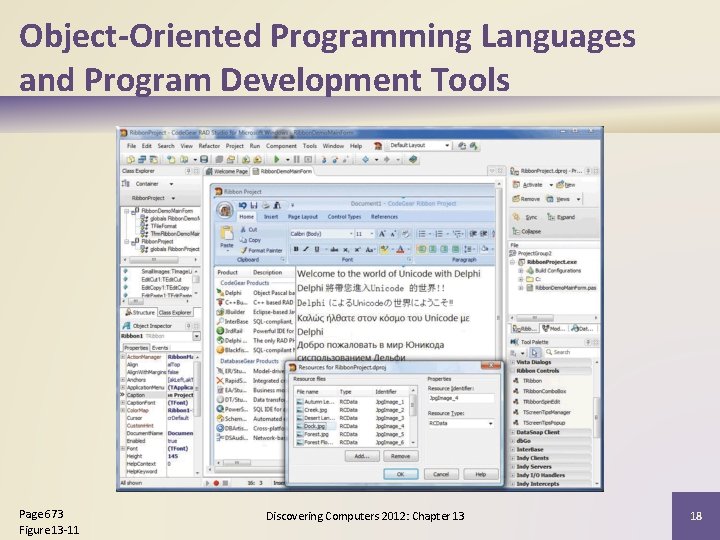Open the Calibri (Body) font dropdown
The width and height of the screenshot is (720, 540).
point(351,234)
